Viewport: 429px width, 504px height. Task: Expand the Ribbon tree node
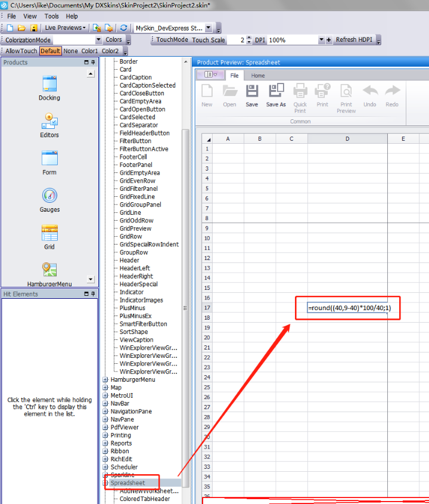pyautogui.click(x=105, y=451)
